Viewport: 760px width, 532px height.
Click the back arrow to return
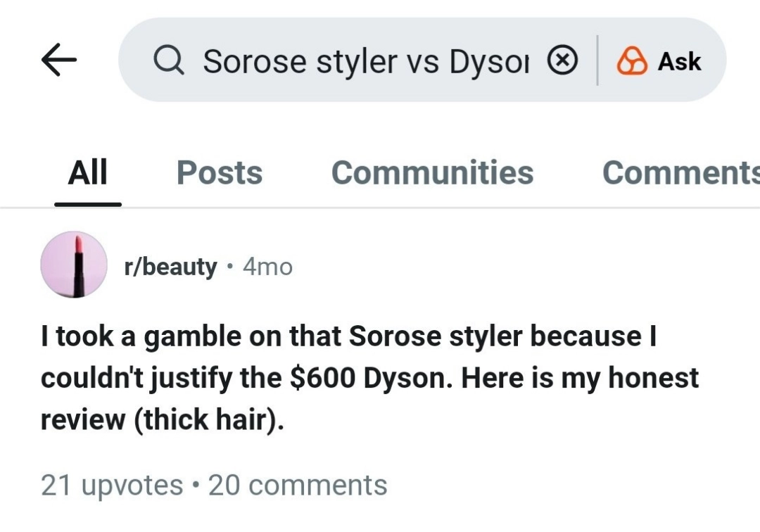(x=59, y=60)
